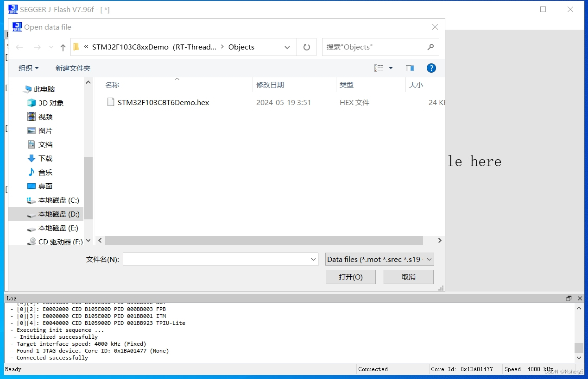The image size is (588, 379).
Task: Click file list horizontal scrollbar right arrow
Action: point(440,241)
